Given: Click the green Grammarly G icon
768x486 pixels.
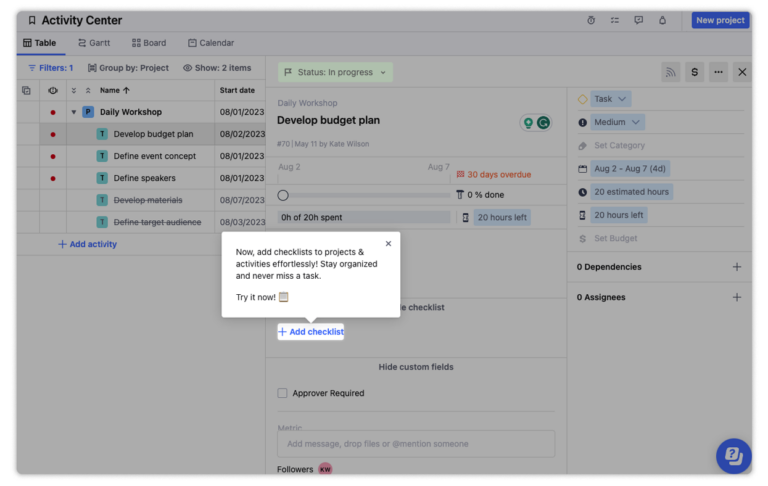Looking at the screenshot, I should pos(543,122).
